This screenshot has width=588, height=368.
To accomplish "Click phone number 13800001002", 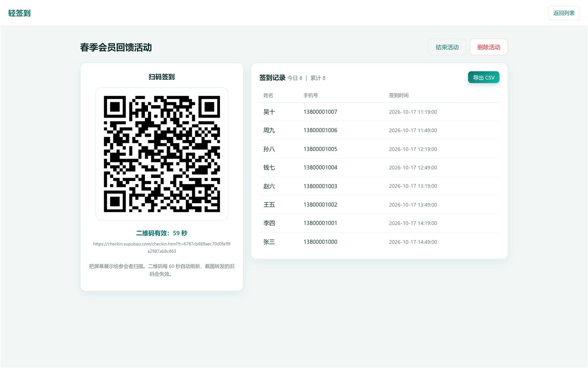I will click(320, 205).
